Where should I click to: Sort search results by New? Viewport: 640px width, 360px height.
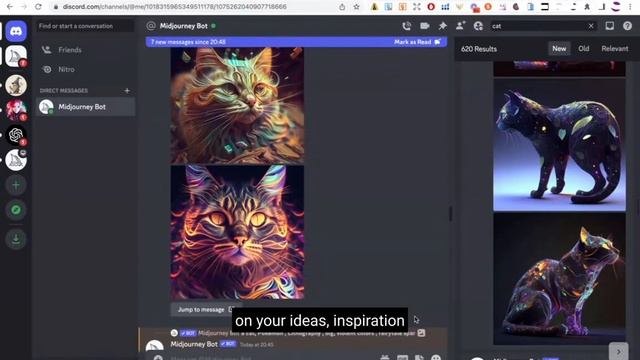coord(559,49)
